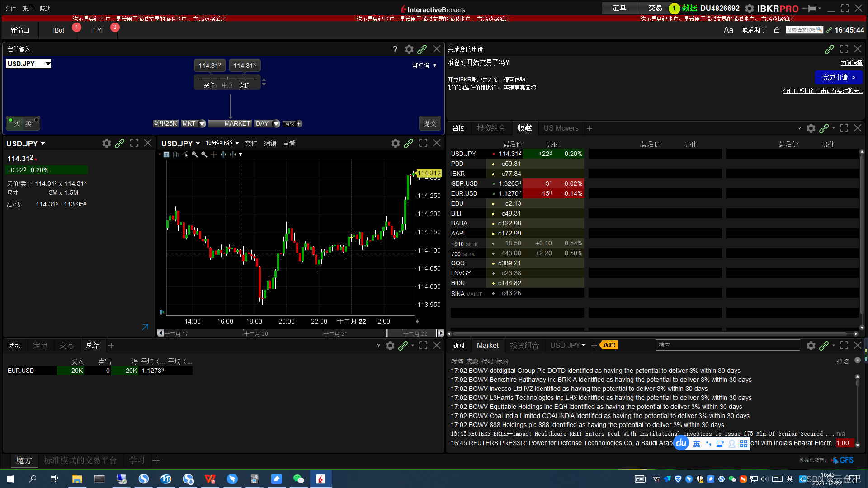The image size is (868, 488).
Task: Toggle the Ask price option on price slider
Action: click(x=244, y=85)
